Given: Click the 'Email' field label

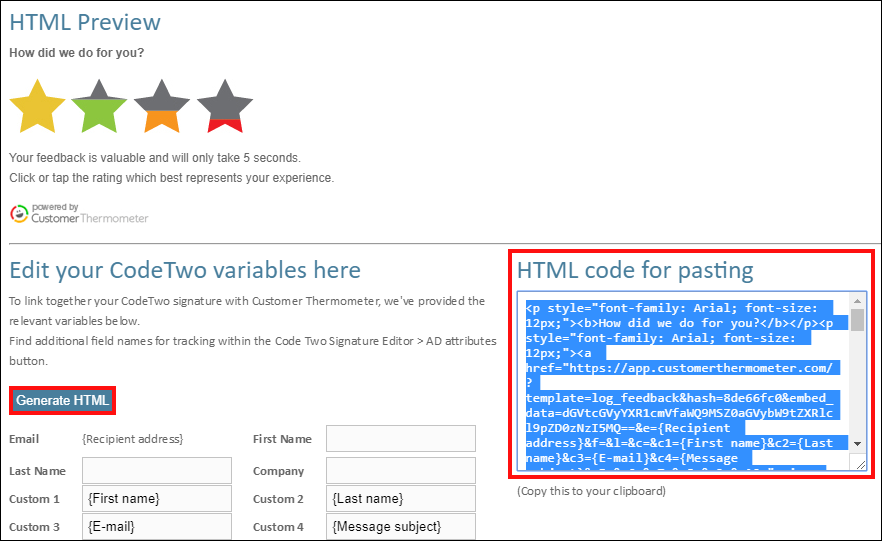Looking at the screenshot, I should (24, 439).
